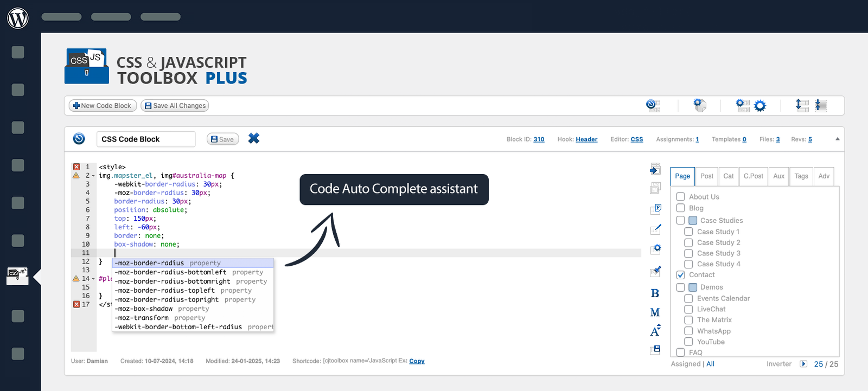Switch to the Post tab
The width and height of the screenshot is (868, 391).
pyautogui.click(x=707, y=176)
